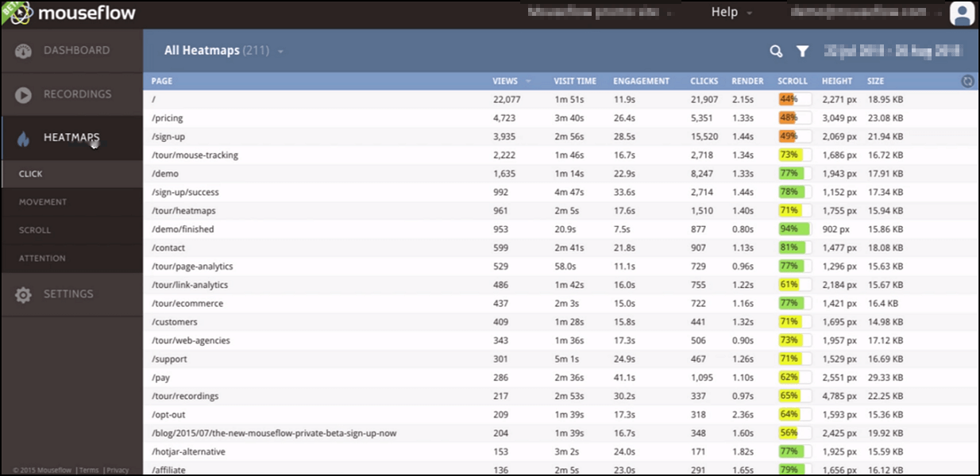Click the 22,077 views value
Viewport: 980px width, 476px height.
(507, 100)
